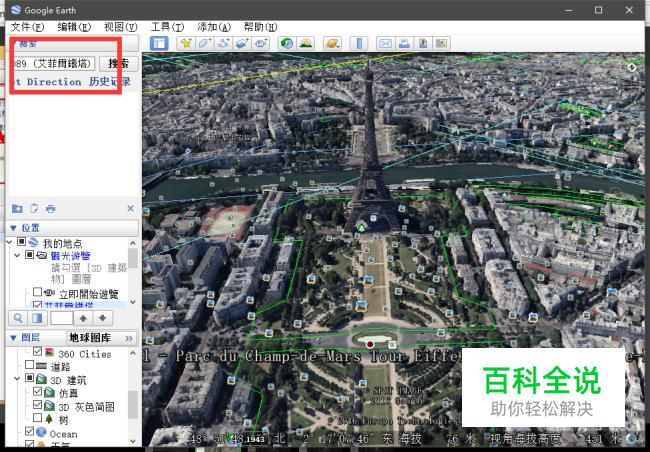Uncheck the Ocean layer checkbox

tap(29, 431)
